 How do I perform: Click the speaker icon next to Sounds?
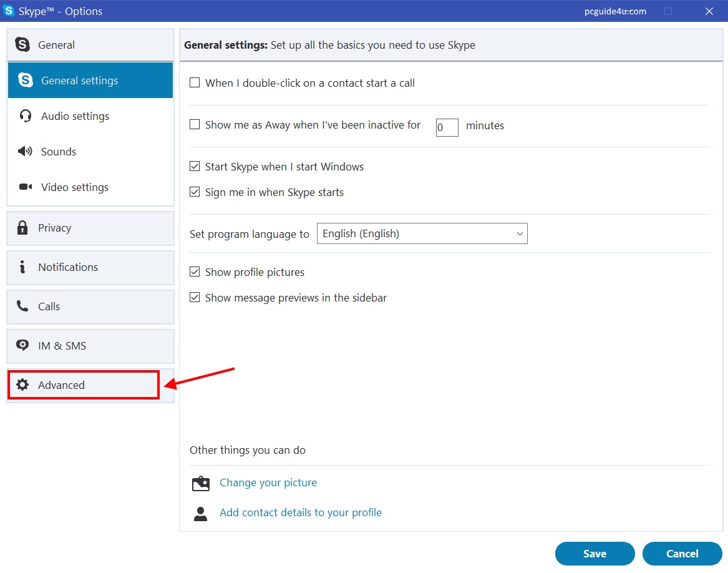[x=26, y=152]
